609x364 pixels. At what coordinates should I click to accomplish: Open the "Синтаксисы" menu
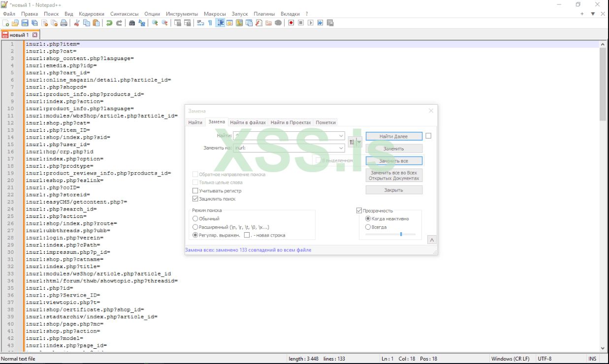125,14
